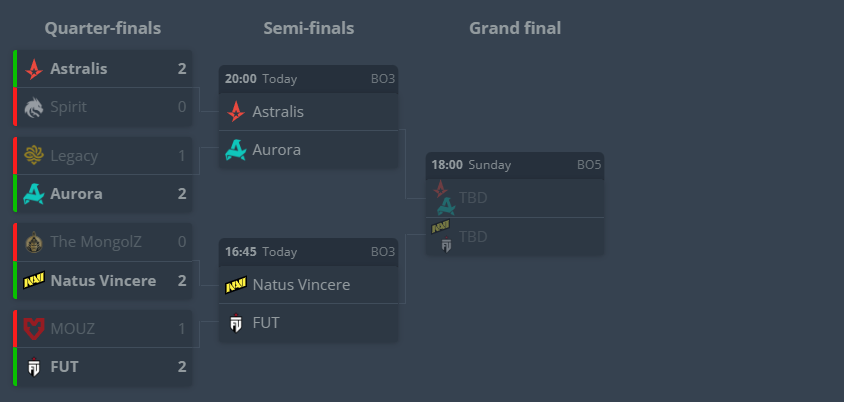Select FUT name in semi-finals match
Viewport: 844px width, 402px height.
266,323
